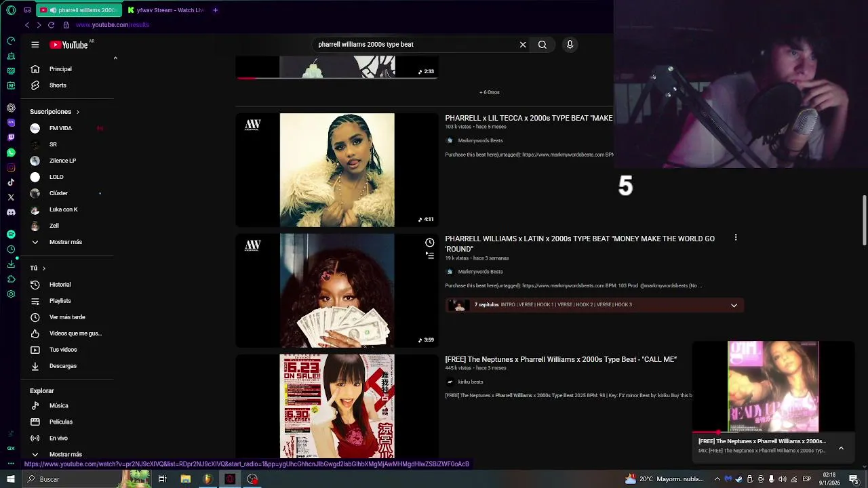Open the Markmywords Beats channel under the LIL TECCA video
The width and height of the screenshot is (868, 488).
[480, 140]
